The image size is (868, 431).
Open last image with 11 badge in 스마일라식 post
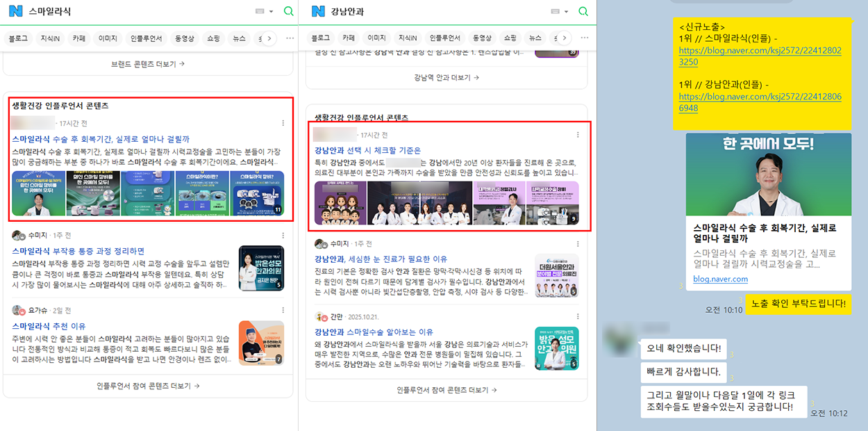click(x=257, y=193)
